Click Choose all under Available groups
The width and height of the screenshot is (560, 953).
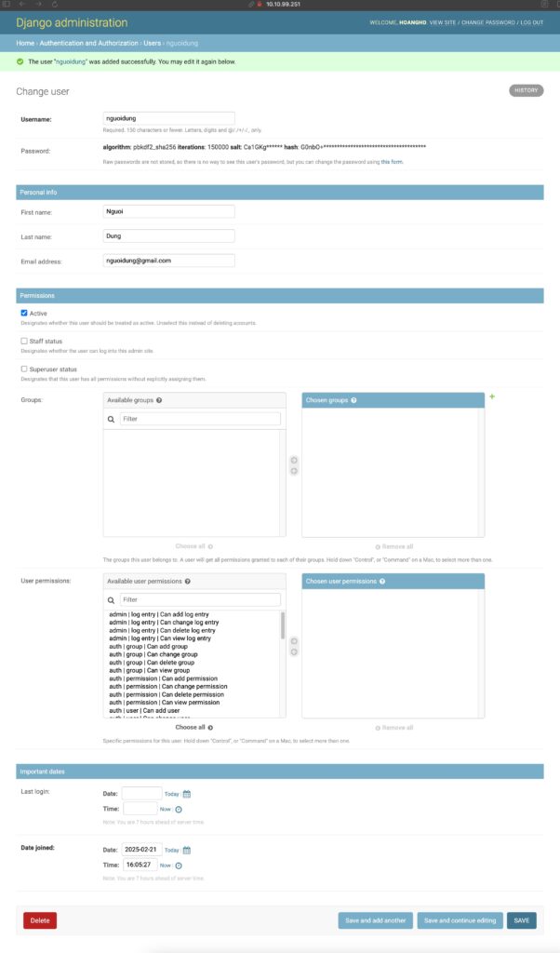click(193, 546)
